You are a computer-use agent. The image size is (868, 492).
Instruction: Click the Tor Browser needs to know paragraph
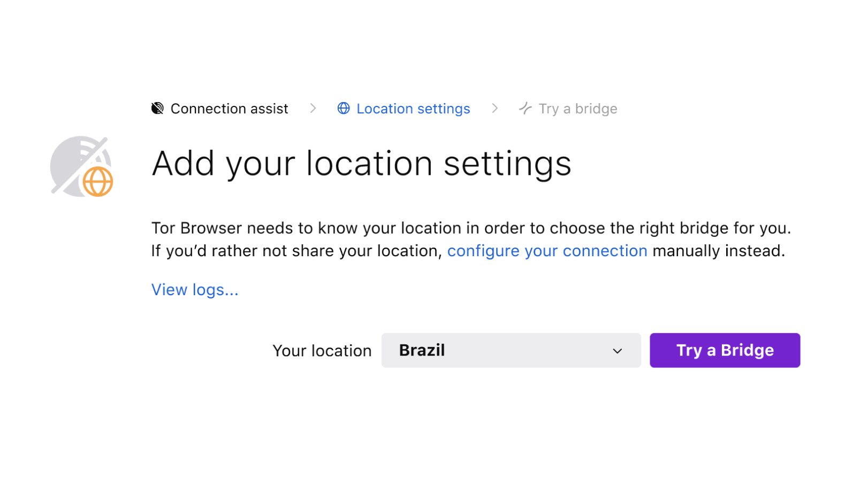(x=471, y=240)
